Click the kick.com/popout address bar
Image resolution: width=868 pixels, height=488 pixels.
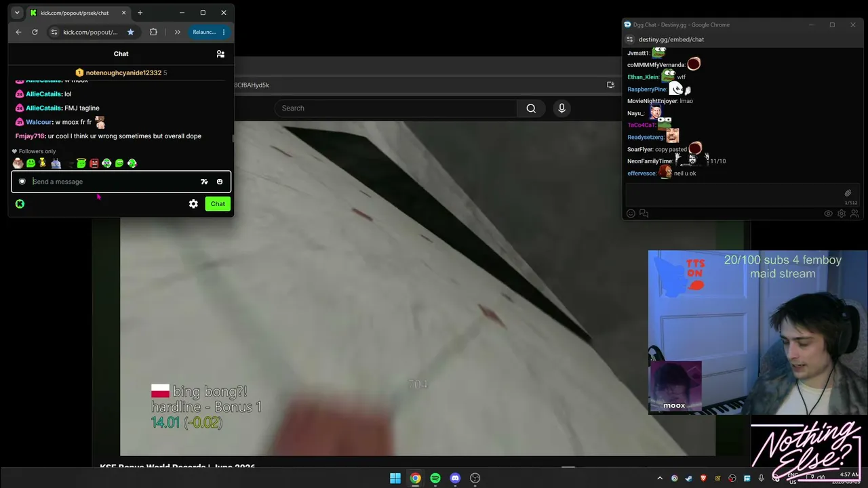[90, 32]
